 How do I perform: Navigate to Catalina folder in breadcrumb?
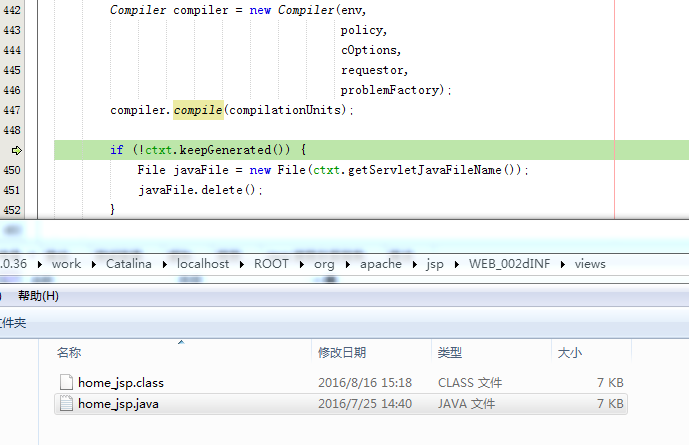coord(129,264)
